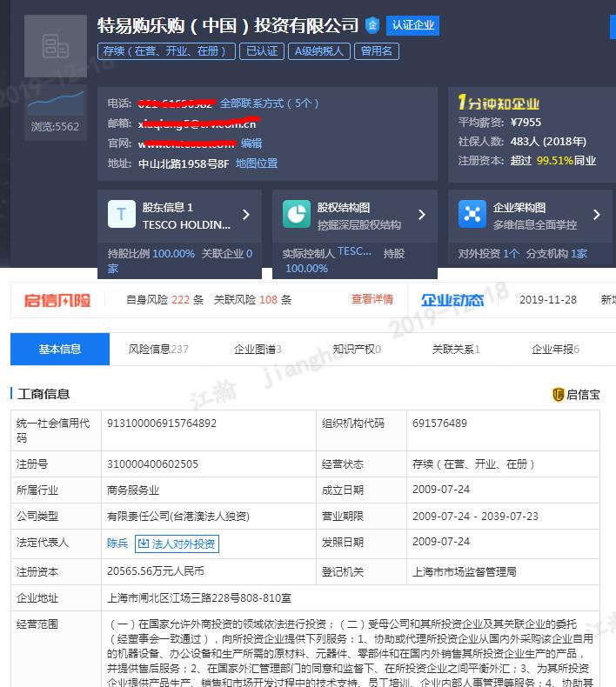Expand 股权结构图 card chevron arrow
616x687 pixels.
[422, 214]
